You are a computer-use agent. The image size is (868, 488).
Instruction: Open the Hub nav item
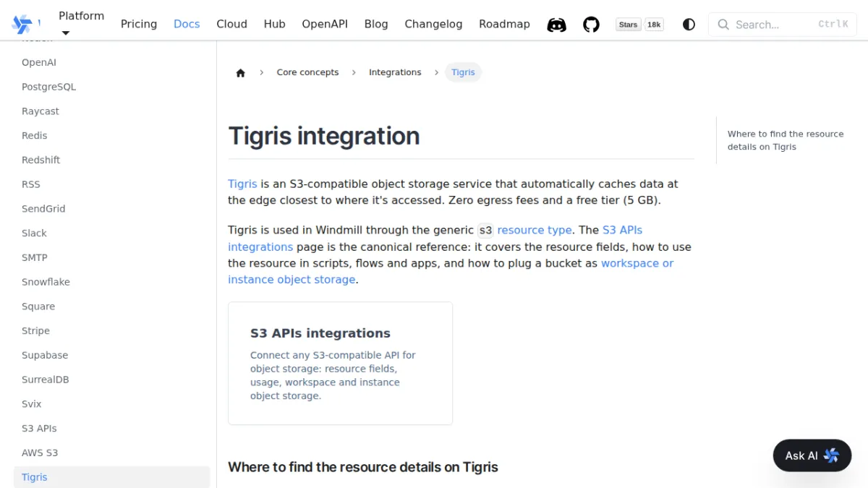point(274,24)
